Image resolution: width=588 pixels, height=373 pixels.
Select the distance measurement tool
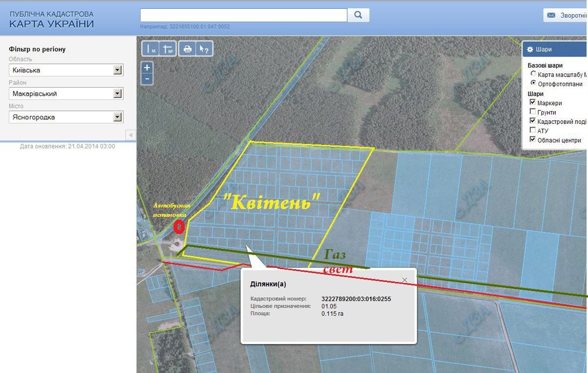pyautogui.click(x=151, y=49)
